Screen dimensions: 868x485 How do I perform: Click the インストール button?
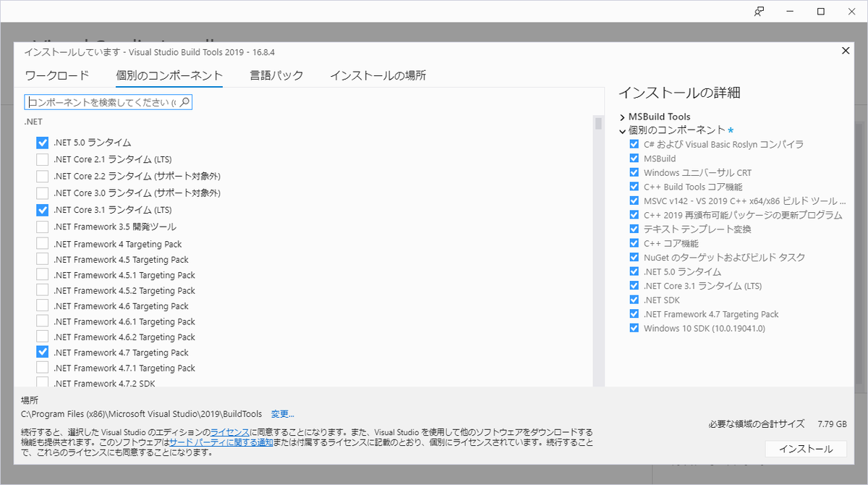pos(806,450)
